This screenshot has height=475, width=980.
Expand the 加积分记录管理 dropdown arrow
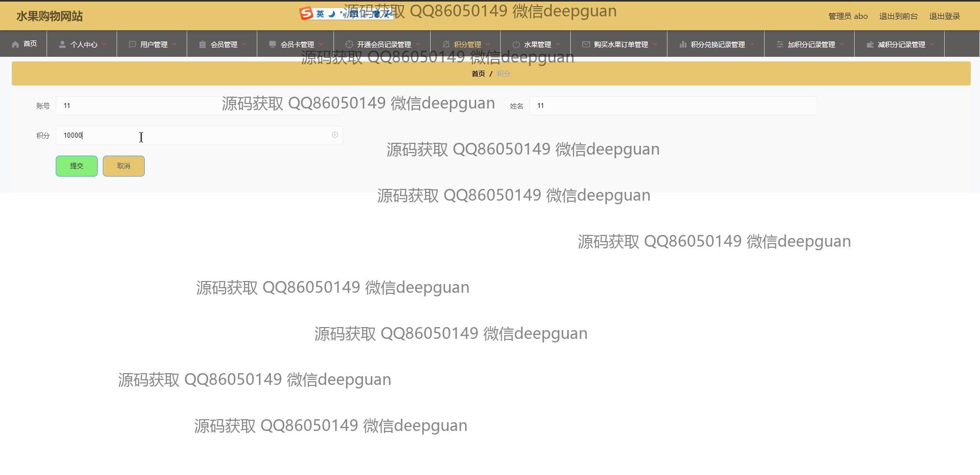point(842,45)
